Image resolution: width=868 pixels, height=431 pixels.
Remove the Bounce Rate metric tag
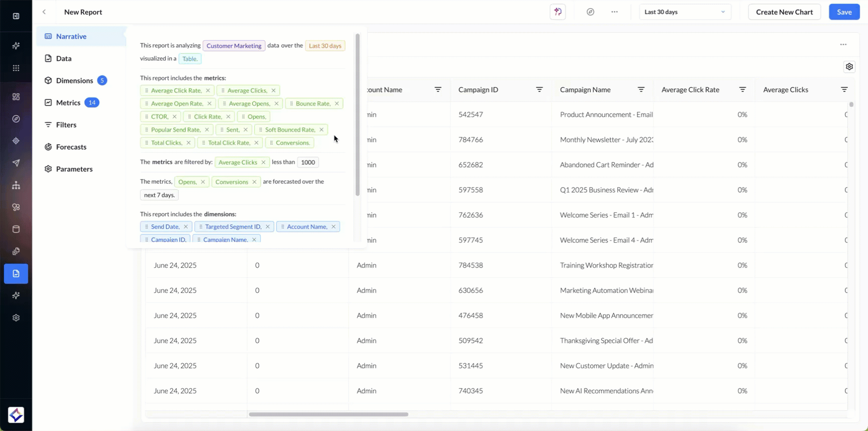[337, 103]
